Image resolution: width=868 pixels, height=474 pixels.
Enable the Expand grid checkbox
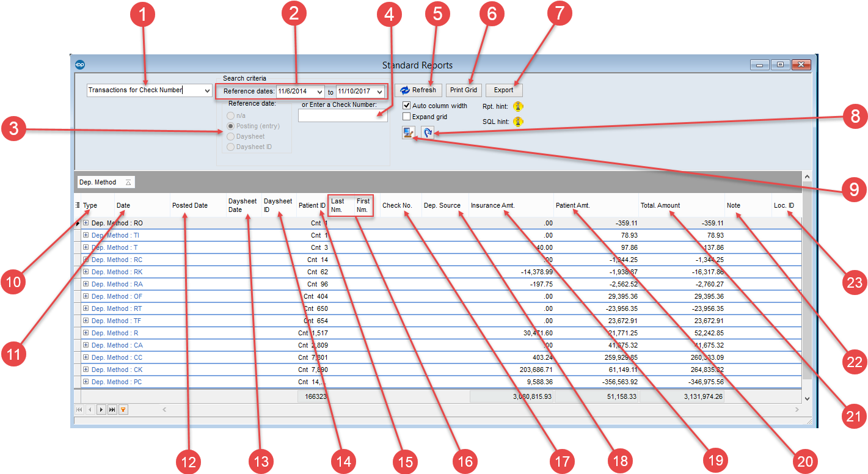tap(407, 116)
